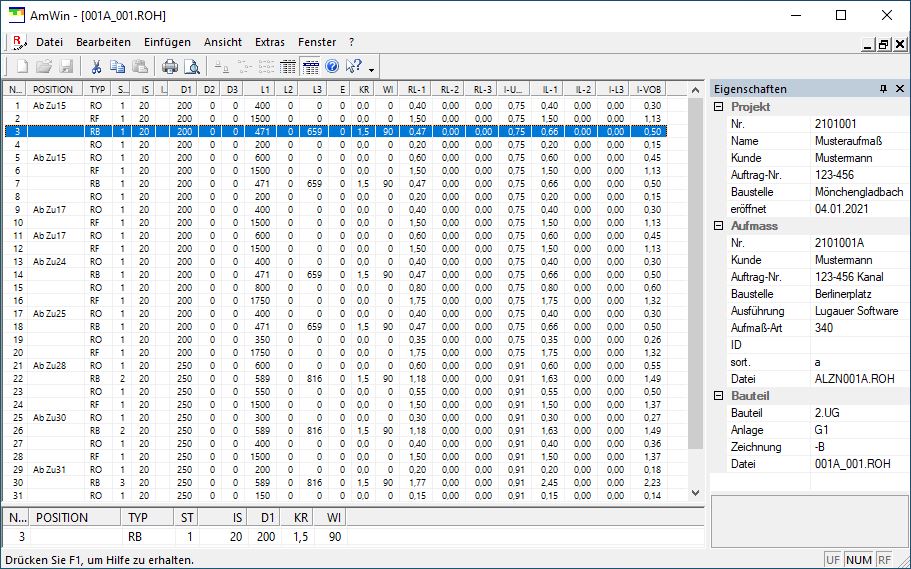Click the eröffnet date 04.01.2021
This screenshot has height=569, width=911.
click(x=841, y=209)
